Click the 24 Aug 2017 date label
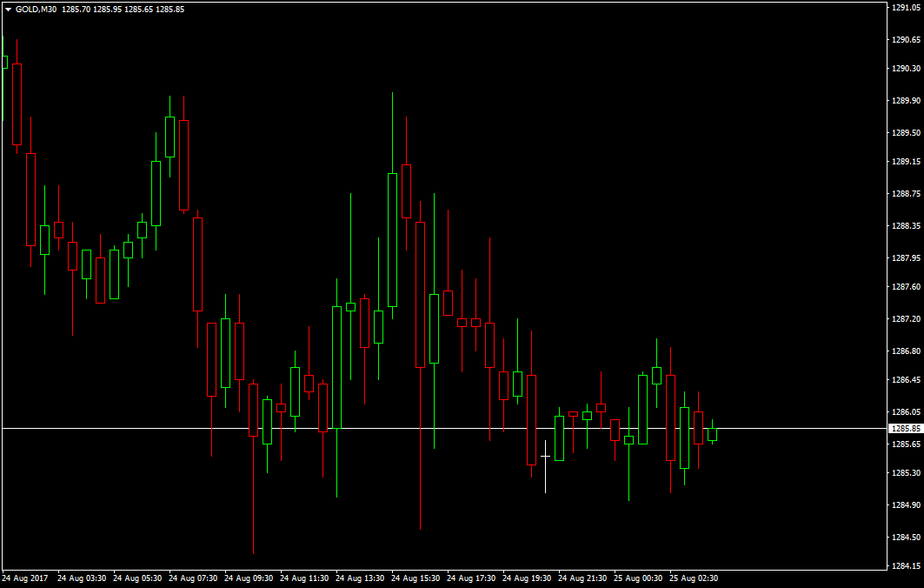 (24, 578)
